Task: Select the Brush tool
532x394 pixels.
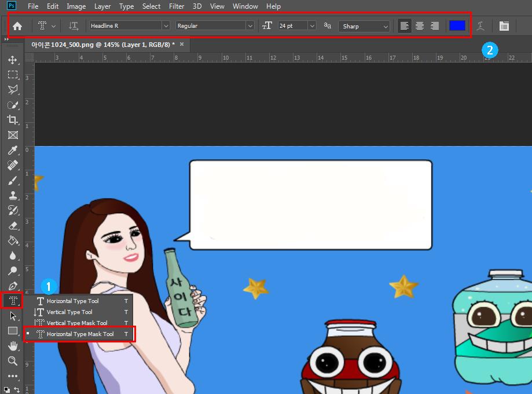Action: click(x=12, y=181)
